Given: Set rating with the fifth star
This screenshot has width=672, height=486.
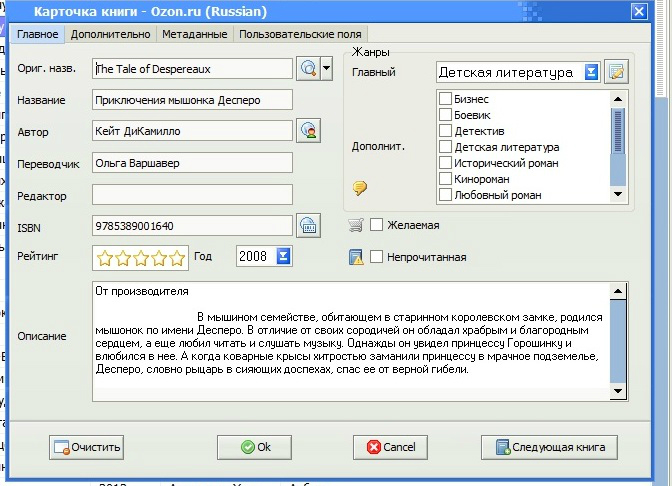Looking at the screenshot, I should [x=177, y=258].
